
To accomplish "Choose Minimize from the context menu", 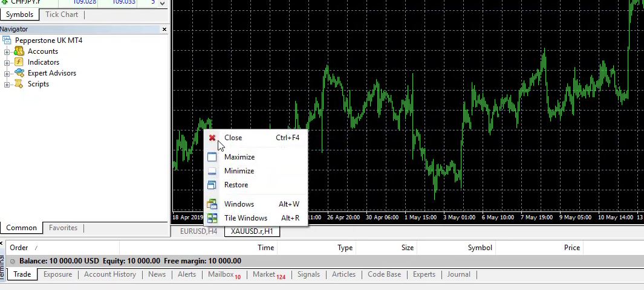I will [255, 171].
